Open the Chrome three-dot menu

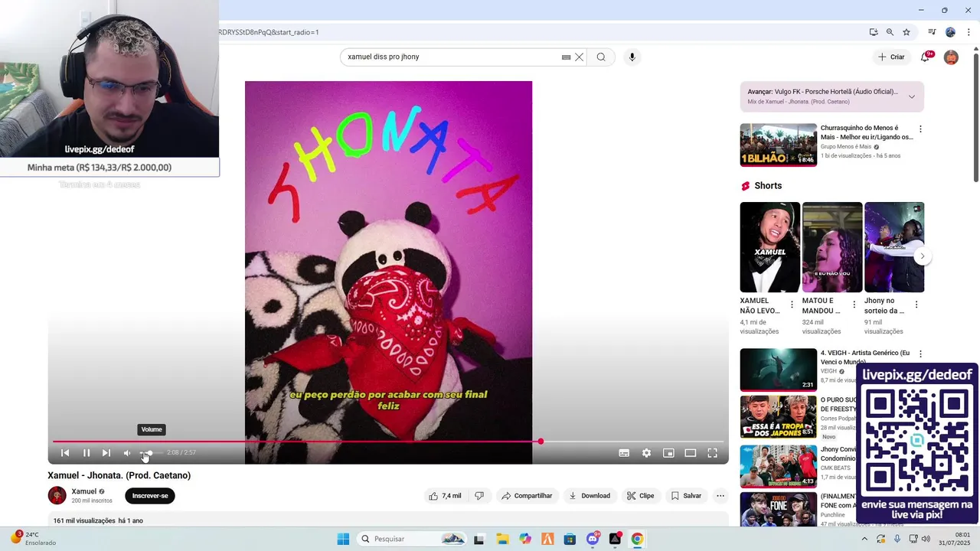pos(969,32)
